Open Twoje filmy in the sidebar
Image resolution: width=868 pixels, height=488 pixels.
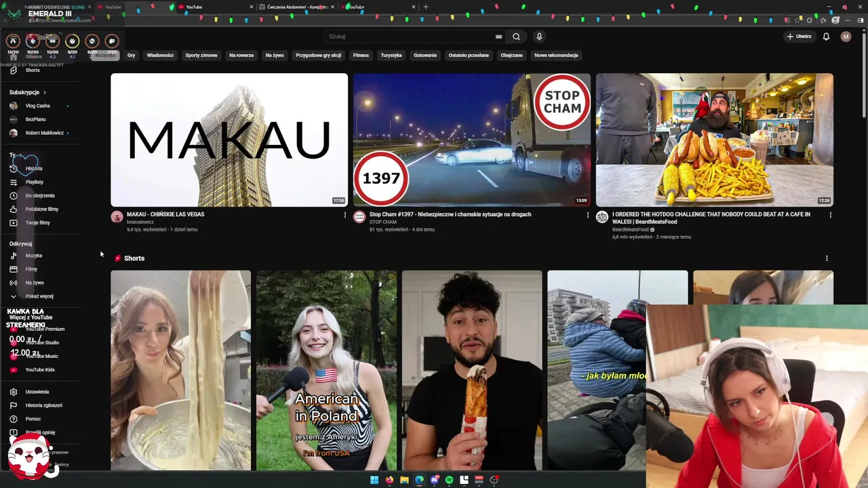(37, 222)
